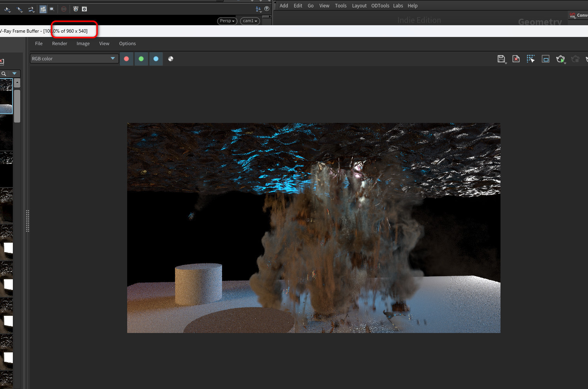Expand the history search dropdown arrow
This screenshot has height=389, width=588.
point(14,74)
